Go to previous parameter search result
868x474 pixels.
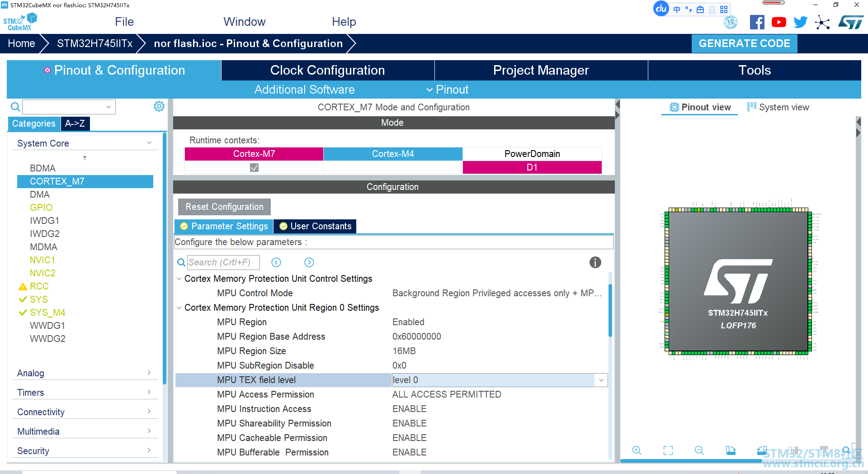276,262
